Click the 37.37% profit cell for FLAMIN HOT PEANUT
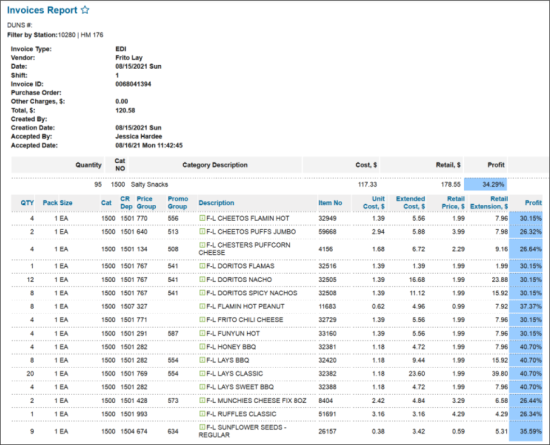 tap(526, 306)
